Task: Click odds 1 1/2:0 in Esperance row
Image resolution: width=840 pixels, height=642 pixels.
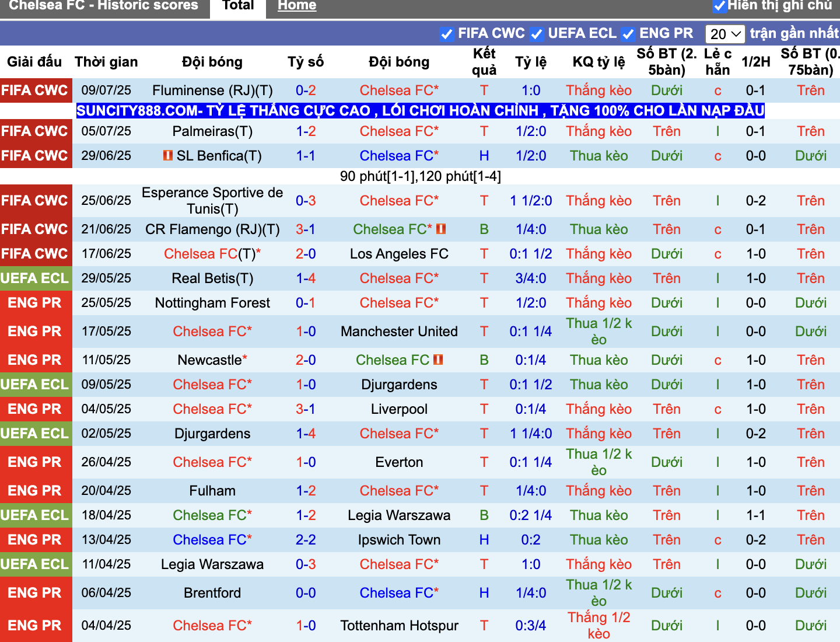Action: 531,201
